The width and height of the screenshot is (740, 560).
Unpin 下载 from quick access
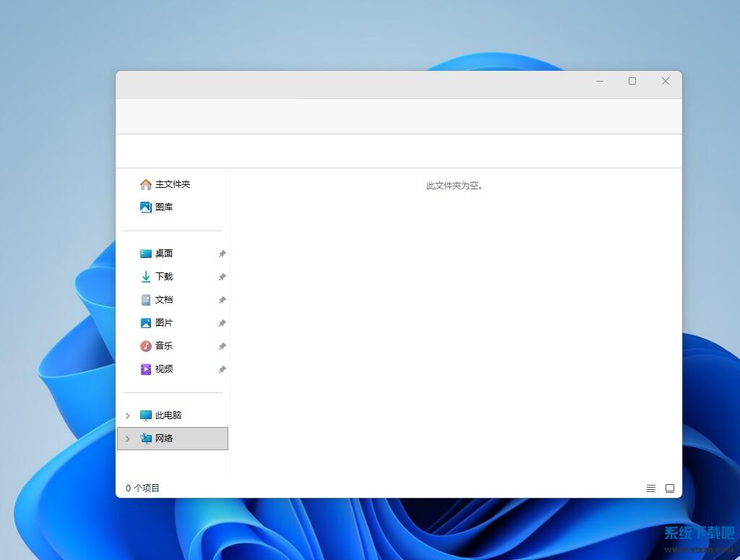222,277
